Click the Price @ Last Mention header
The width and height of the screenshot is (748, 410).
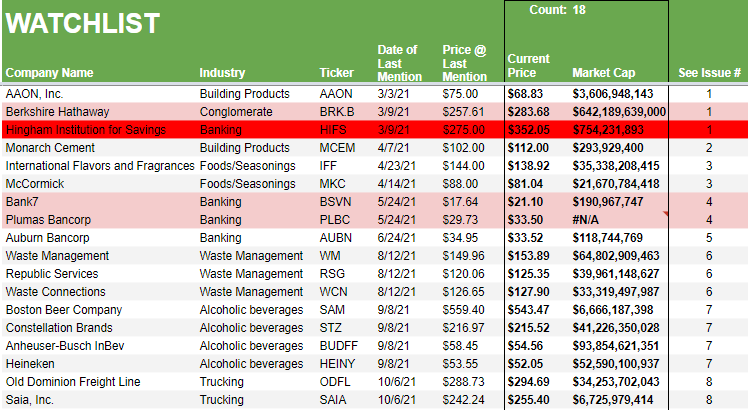point(465,63)
